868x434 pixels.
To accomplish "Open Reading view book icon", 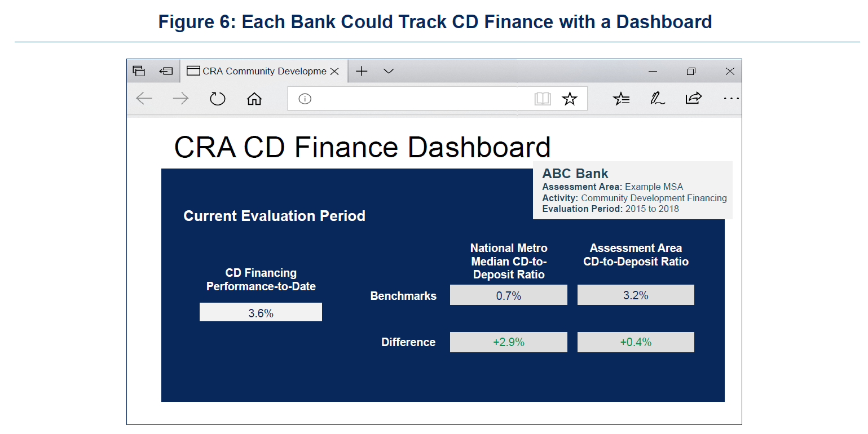I will click(x=543, y=99).
